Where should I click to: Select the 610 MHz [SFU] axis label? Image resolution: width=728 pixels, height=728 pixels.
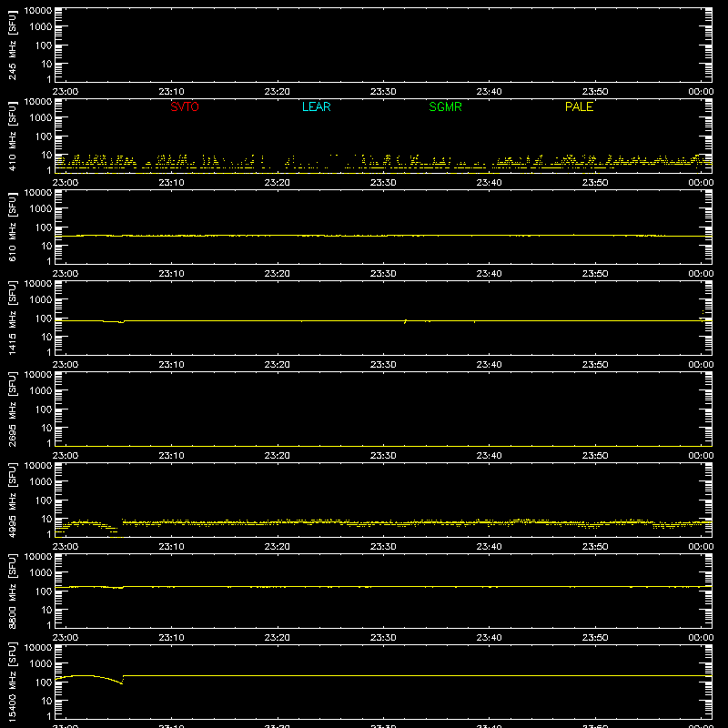12,227
